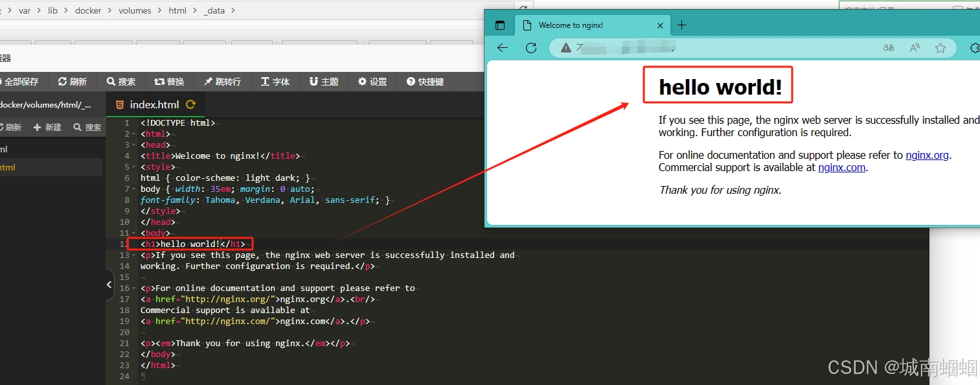Open a new browser tab

tap(681, 25)
